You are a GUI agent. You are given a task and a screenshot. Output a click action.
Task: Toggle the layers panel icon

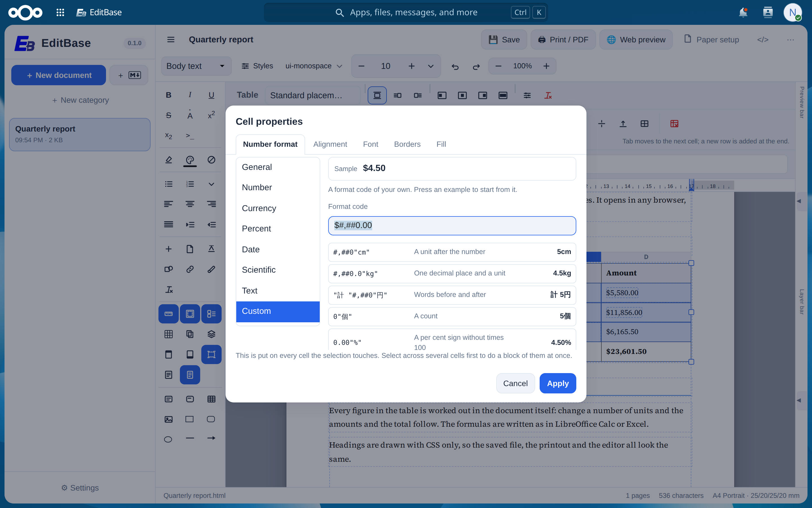point(211,334)
